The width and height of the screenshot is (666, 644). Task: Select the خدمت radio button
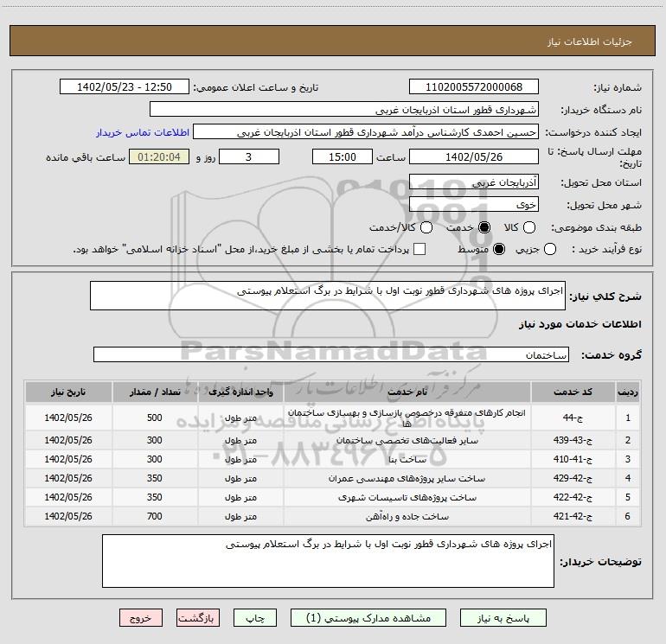pyautogui.click(x=484, y=227)
